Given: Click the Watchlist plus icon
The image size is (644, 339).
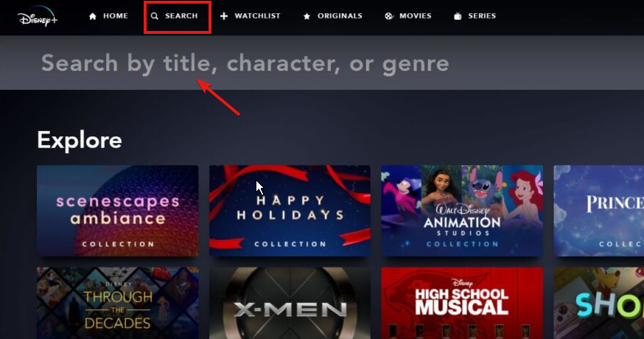Looking at the screenshot, I should click(224, 16).
